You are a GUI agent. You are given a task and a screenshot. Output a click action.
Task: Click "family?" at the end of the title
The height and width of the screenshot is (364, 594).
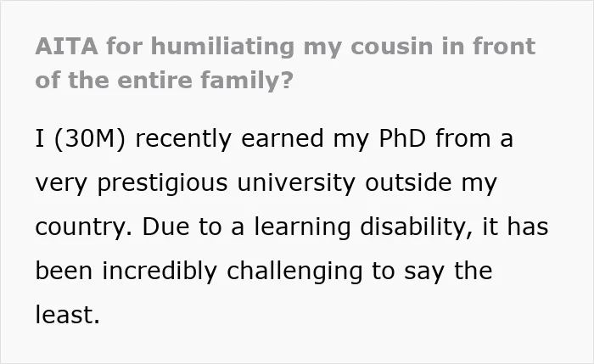click(x=247, y=81)
